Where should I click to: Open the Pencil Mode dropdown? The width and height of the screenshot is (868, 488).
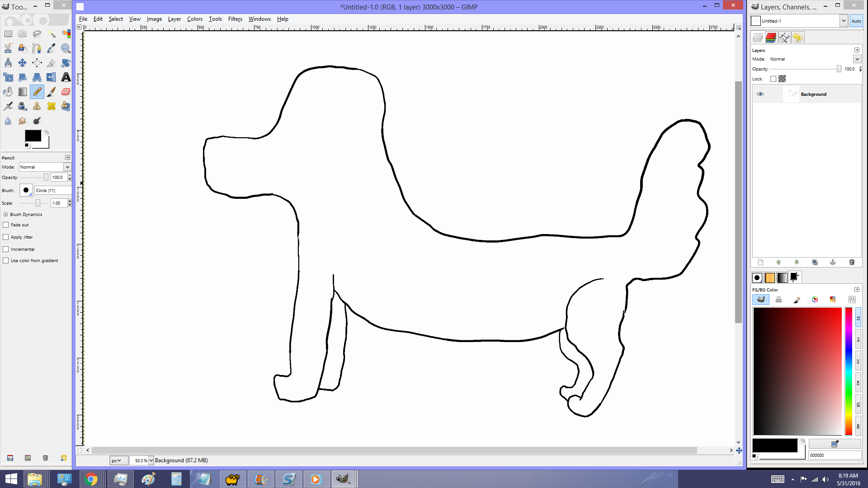[67, 167]
